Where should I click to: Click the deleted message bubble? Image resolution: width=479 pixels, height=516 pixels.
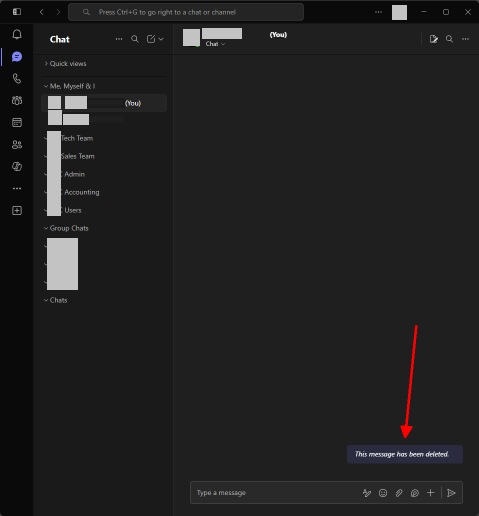click(x=405, y=454)
